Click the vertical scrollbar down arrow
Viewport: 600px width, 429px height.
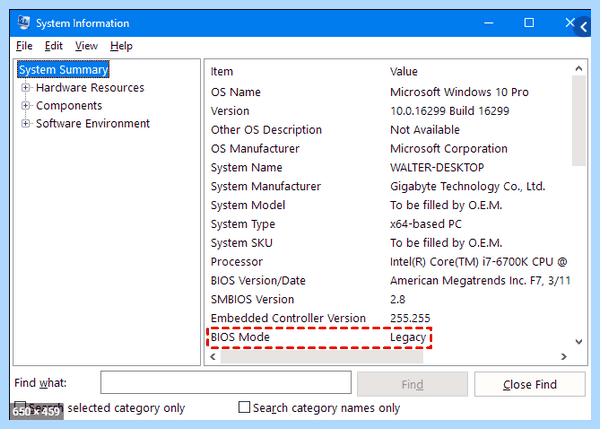point(579,341)
